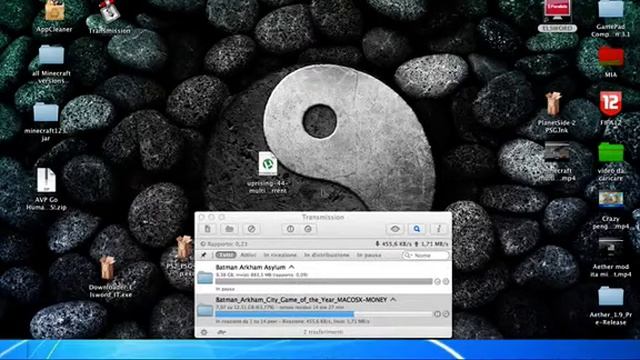Click the pin icon in filter bar
Image resolution: width=640 pixels, height=360 pixels.
coord(204,255)
